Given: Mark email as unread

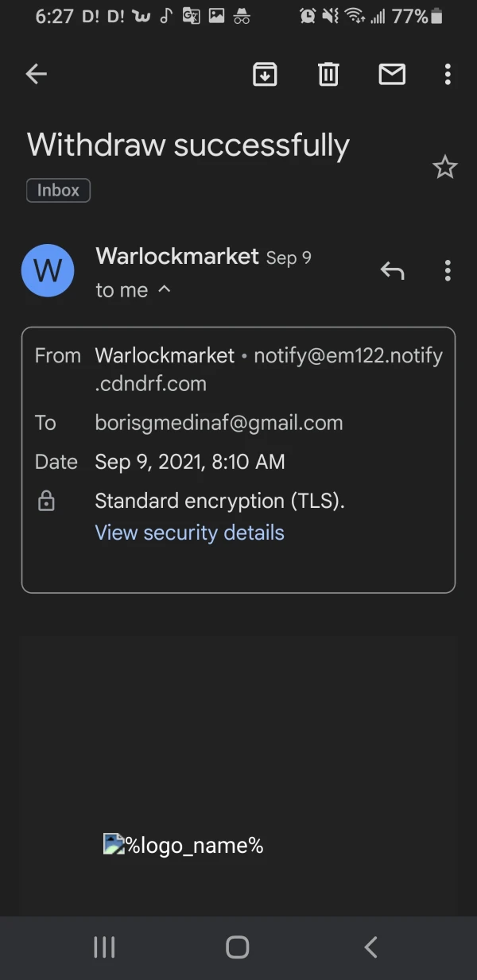Looking at the screenshot, I should (392, 75).
